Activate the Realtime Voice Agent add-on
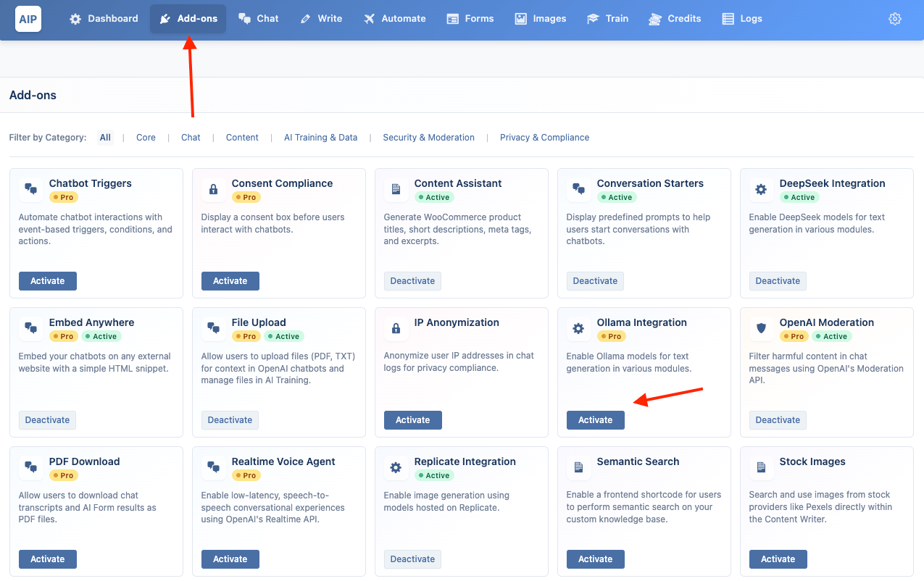Viewport: 924px width, 581px height. coord(230,559)
